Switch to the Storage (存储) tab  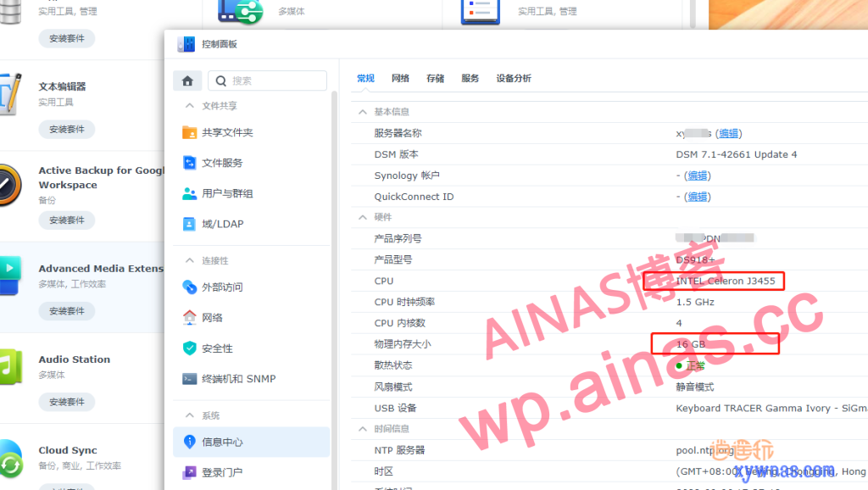(435, 78)
